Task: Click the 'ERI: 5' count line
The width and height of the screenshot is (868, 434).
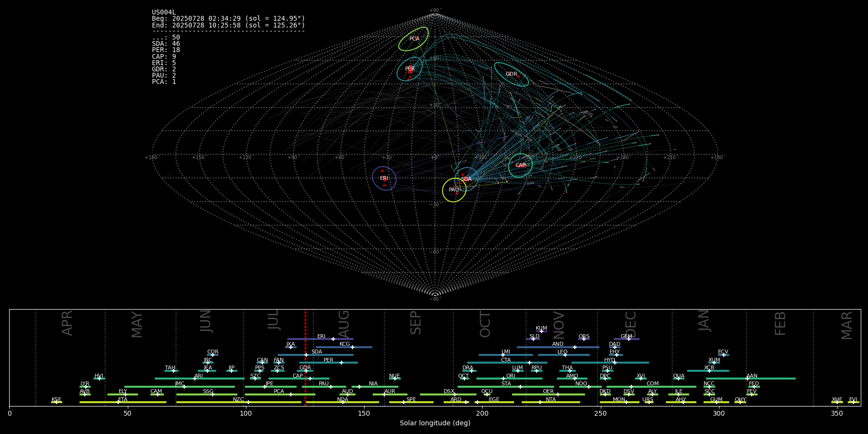Action: click(164, 63)
